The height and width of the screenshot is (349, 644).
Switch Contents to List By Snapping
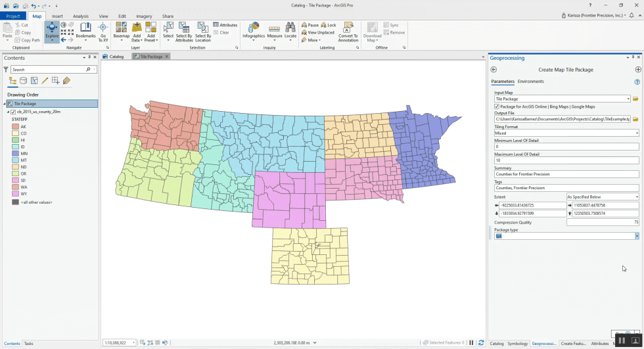pos(55,81)
